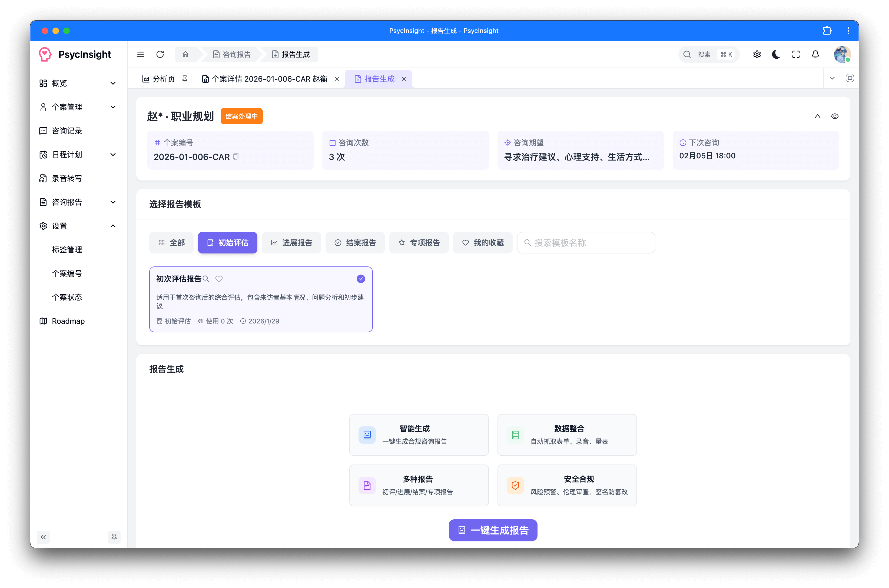Open the Roadmap sidebar item
The width and height of the screenshot is (889, 588).
[x=68, y=321]
